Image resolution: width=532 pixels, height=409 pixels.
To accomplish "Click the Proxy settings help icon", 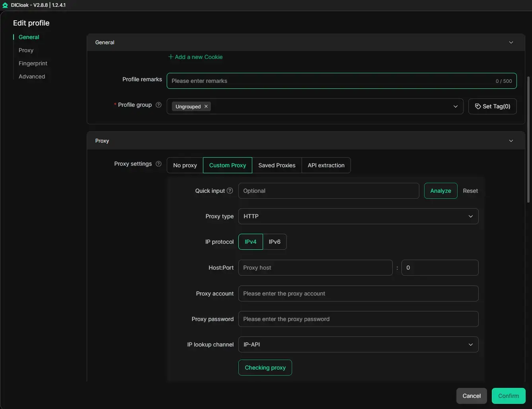I will pos(158,164).
